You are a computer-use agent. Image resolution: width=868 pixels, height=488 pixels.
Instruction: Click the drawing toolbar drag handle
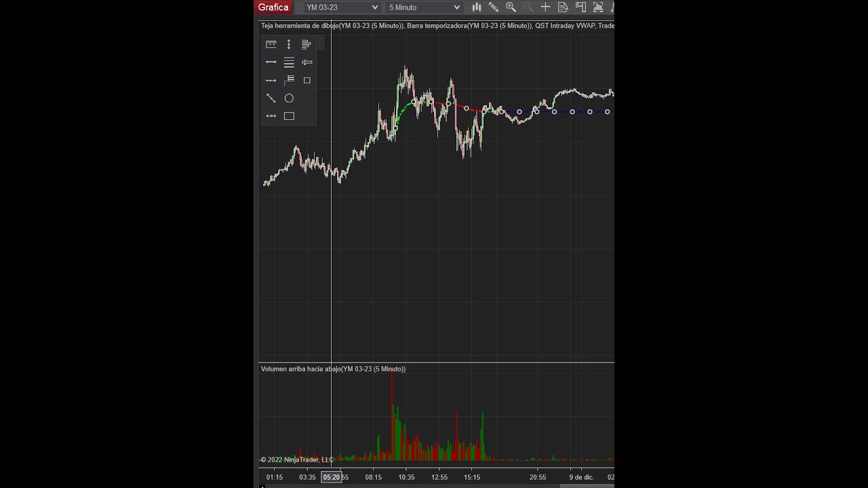click(320, 43)
